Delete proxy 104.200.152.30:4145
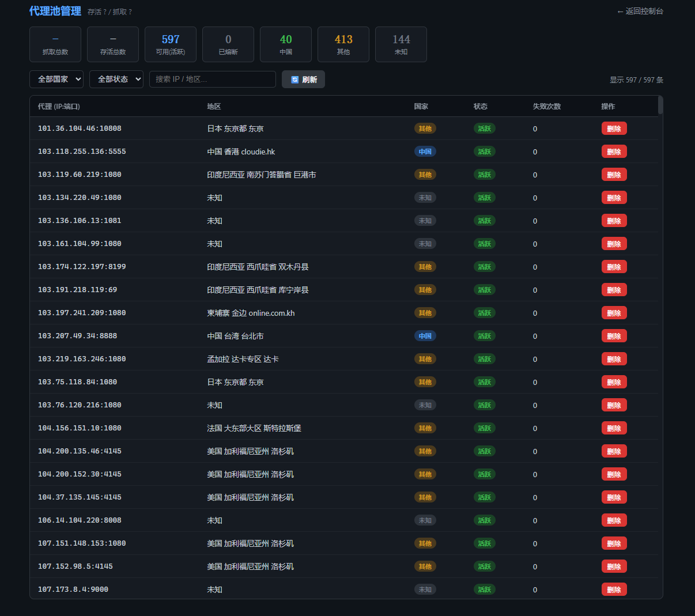 click(614, 474)
